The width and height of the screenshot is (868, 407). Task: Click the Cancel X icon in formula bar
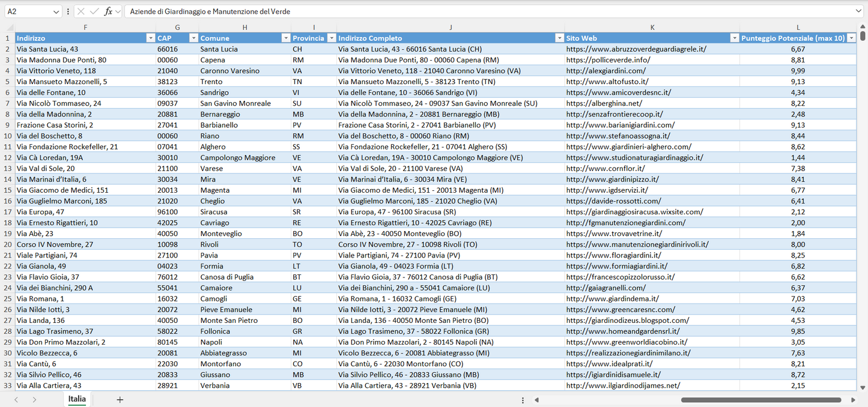[x=81, y=11]
